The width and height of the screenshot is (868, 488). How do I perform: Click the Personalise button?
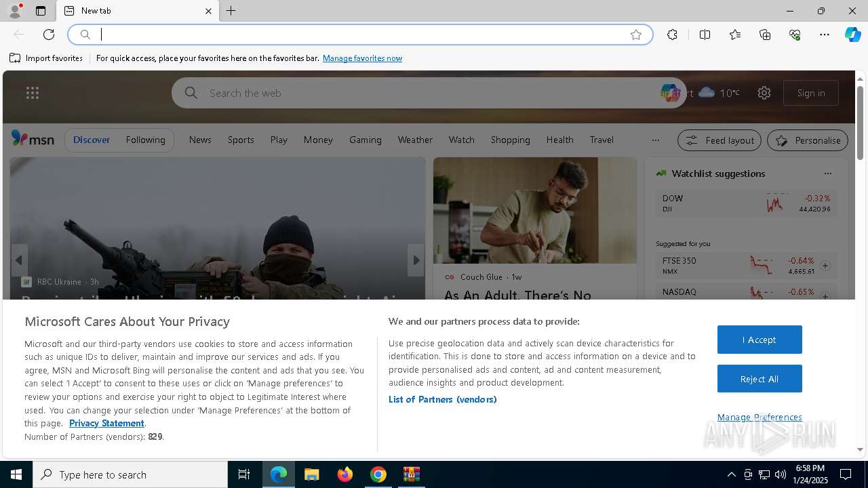pos(808,140)
